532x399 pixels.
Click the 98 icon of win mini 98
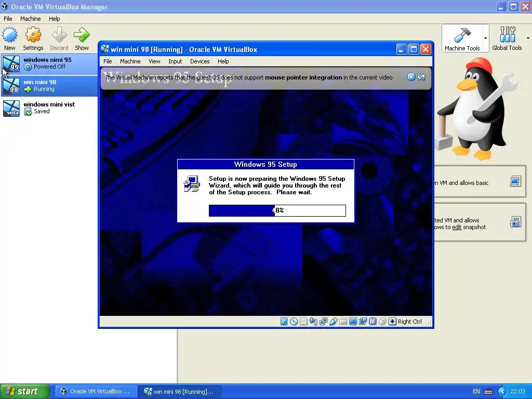(x=11, y=86)
